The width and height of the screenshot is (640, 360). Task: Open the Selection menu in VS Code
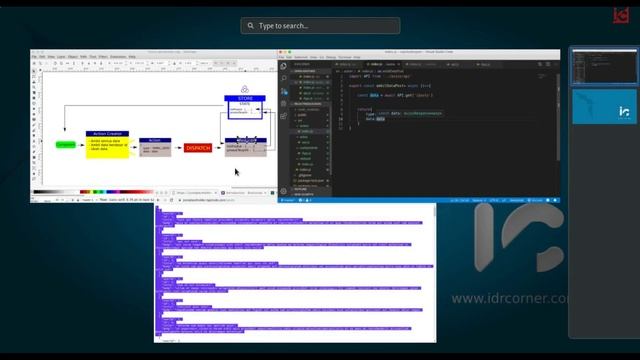coord(301,57)
